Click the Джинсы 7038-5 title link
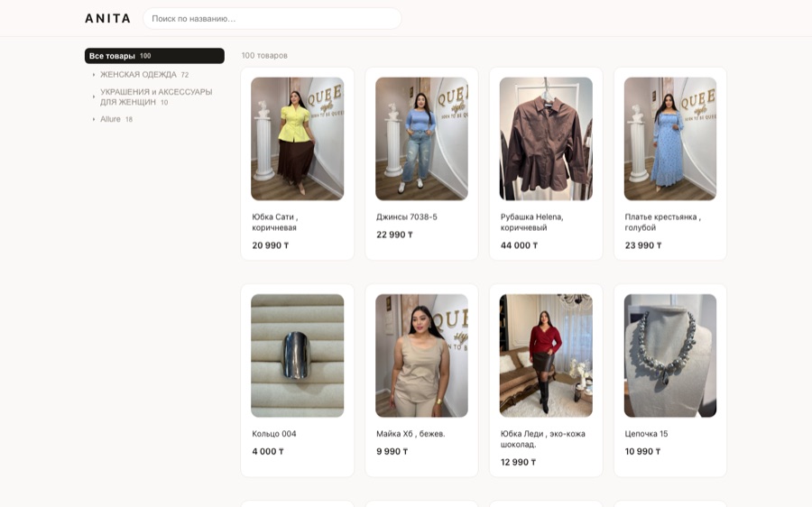 tap(407, 217)
